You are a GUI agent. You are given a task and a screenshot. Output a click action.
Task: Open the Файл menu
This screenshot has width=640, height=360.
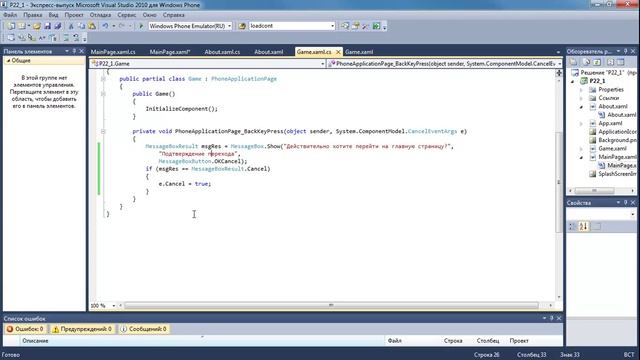[10, 15]
